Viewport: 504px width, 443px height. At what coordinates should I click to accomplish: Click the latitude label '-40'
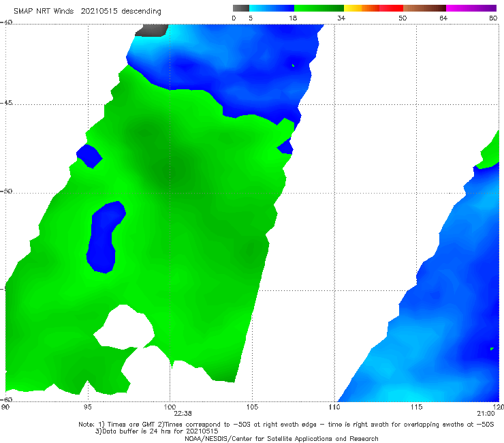point(6,22)
